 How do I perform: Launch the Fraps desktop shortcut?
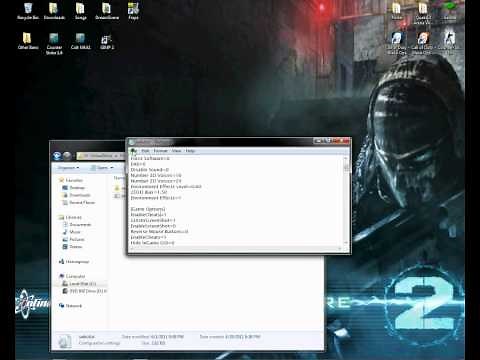[x=133, y=11]
